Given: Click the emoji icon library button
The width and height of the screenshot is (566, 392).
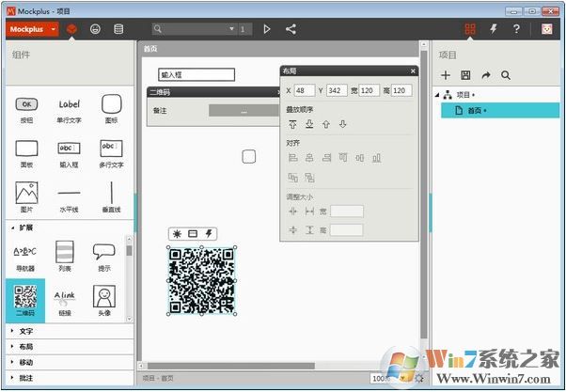Looking at the screenshot, I should coord(95,29).
